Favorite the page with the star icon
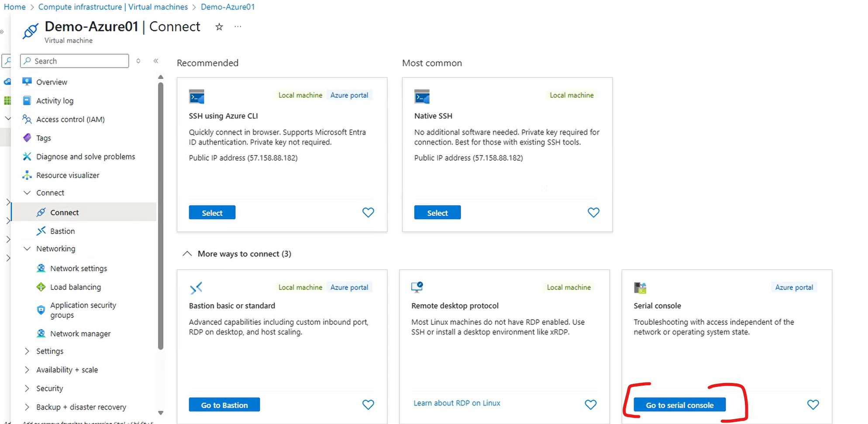 point(219,27)
